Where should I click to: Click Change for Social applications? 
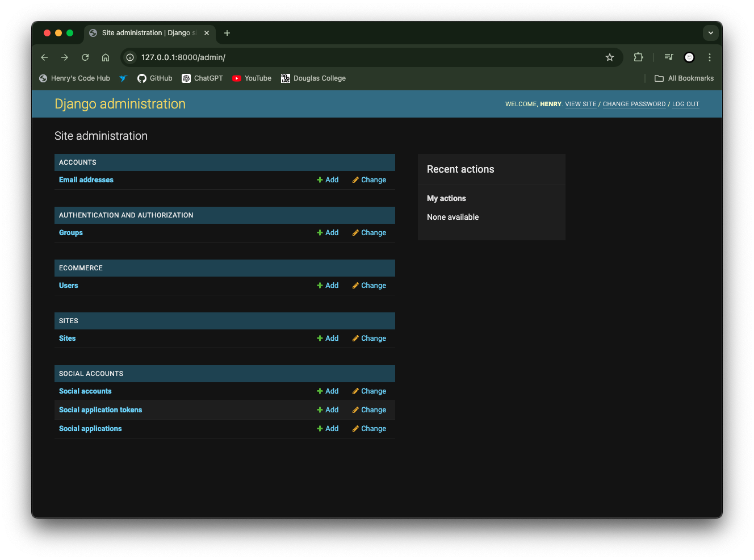pos(369,429)
